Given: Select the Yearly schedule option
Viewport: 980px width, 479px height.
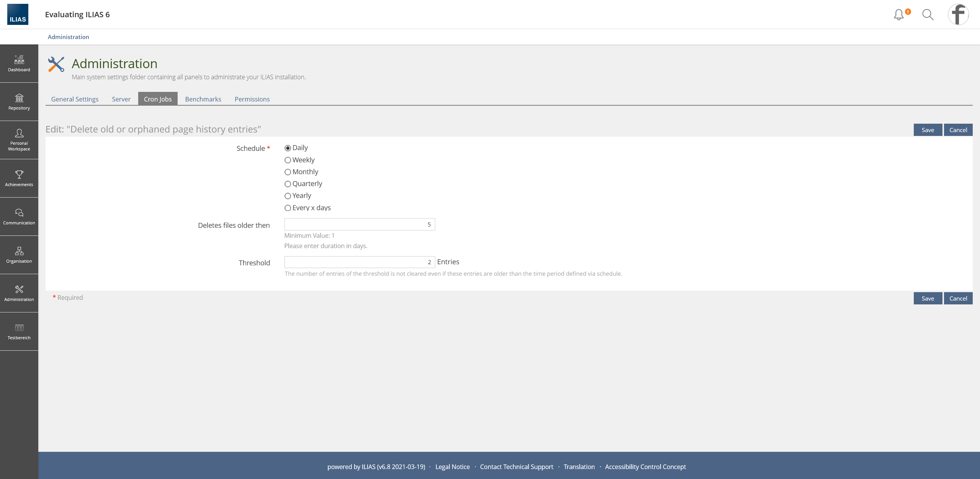Looking at the screenshot, I should (288, 196).
